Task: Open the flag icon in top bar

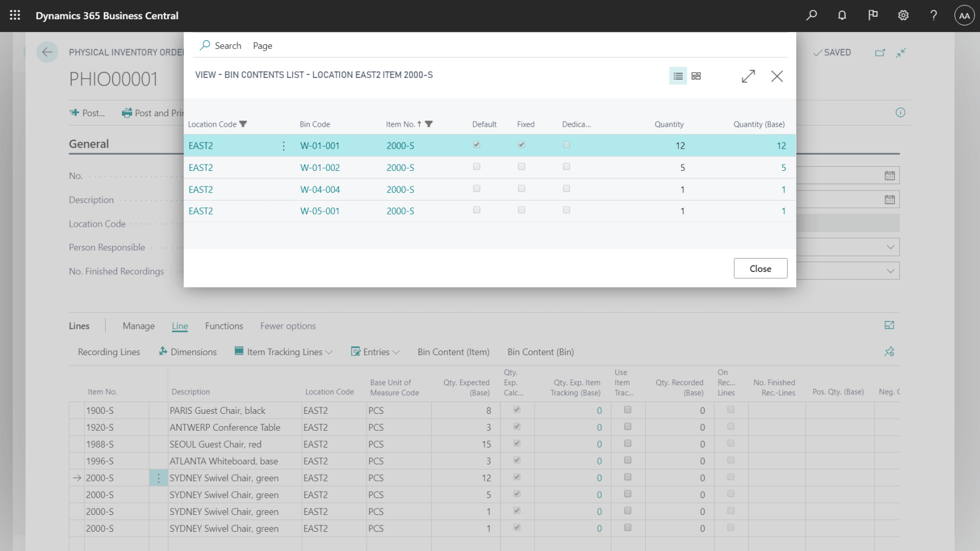Action: tap(872, 16)
